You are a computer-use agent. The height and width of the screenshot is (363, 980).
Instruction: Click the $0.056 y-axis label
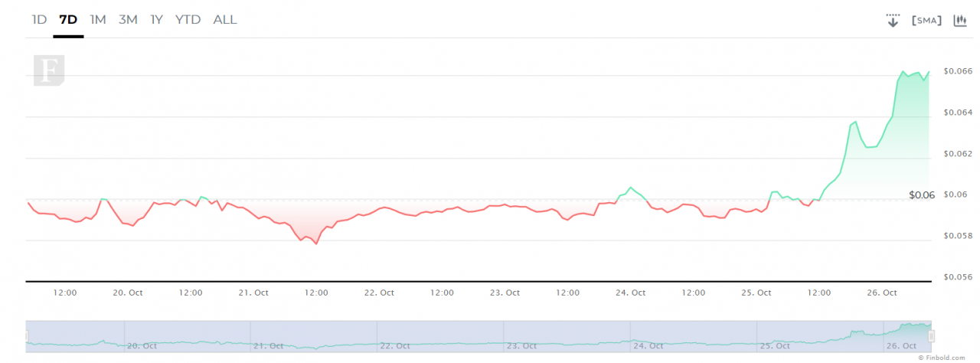958,277
